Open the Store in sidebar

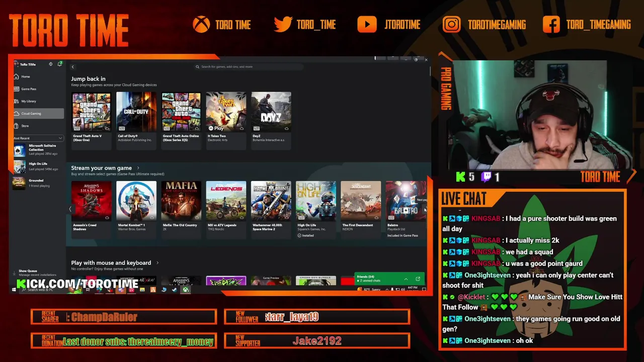(x=39, y=126)
